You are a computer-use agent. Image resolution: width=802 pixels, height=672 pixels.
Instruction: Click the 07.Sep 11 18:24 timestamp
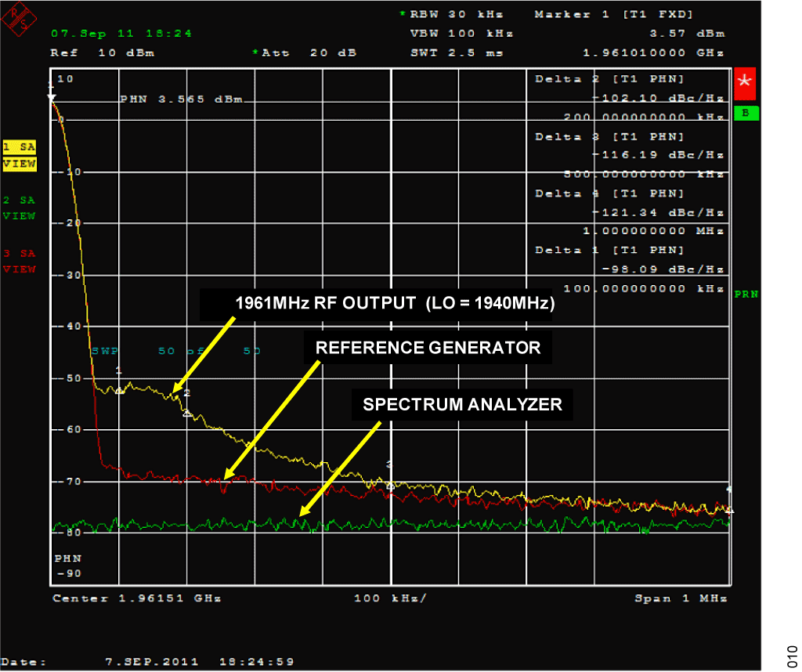pyautogui.click(x=121, y=33)
